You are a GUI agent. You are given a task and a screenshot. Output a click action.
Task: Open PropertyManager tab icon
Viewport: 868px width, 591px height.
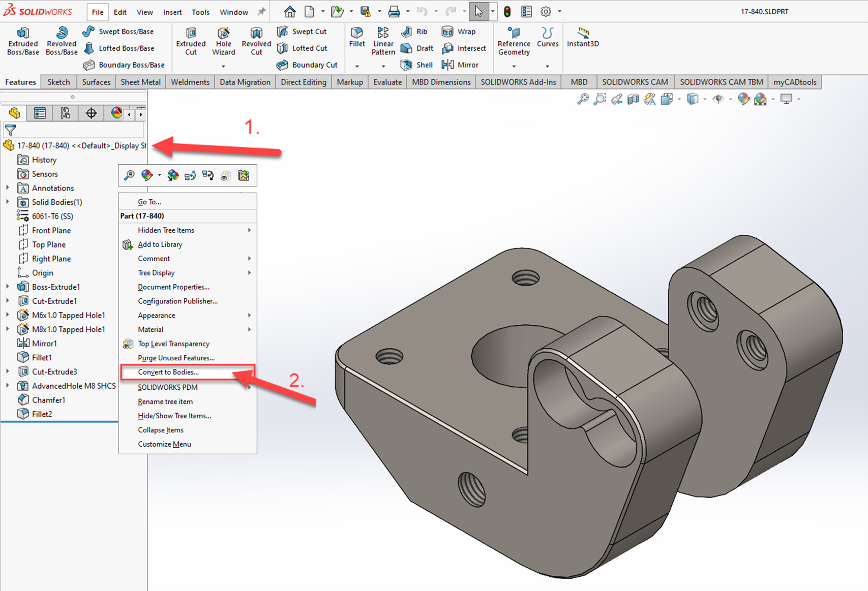pyautogui.click(x=40, y=113)
